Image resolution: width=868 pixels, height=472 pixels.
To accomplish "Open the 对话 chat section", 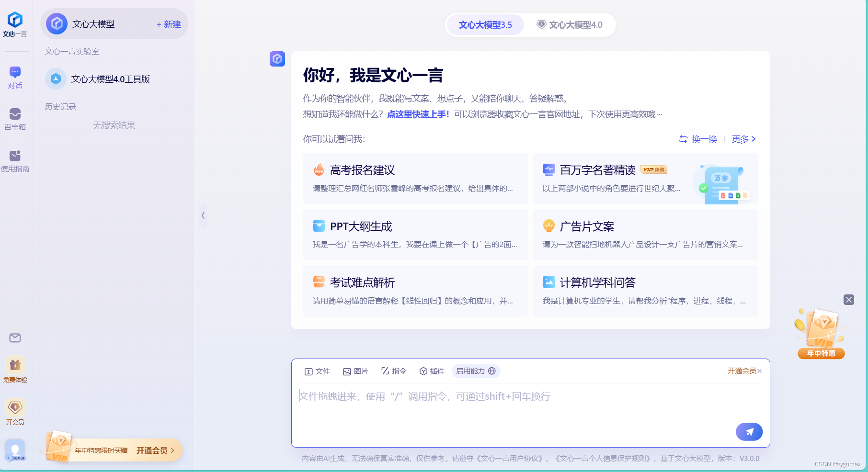I will [15, 78].
